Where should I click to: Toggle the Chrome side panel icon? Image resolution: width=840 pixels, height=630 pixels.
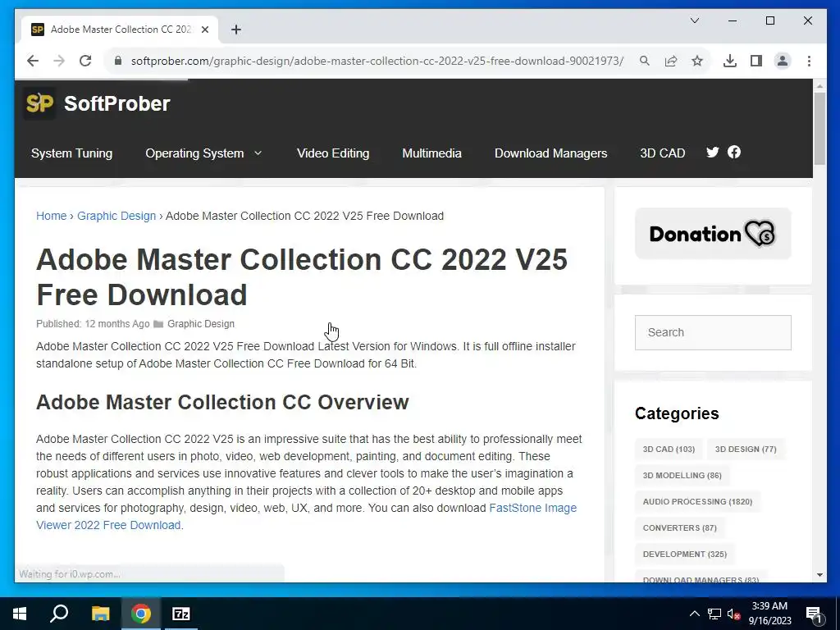pos(756,61)
